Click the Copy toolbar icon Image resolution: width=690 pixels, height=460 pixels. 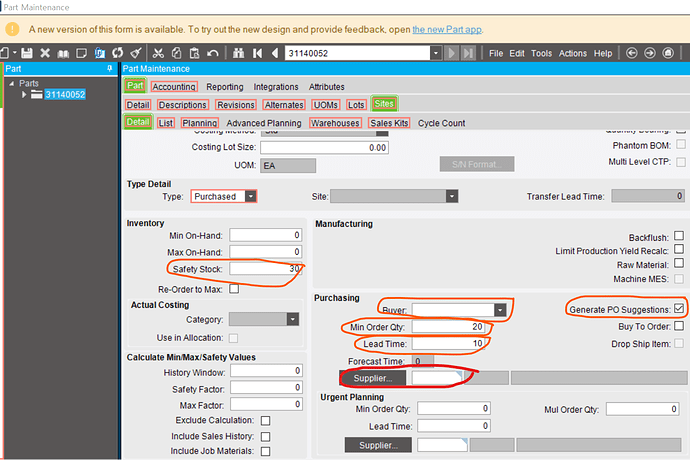(176, 53)
